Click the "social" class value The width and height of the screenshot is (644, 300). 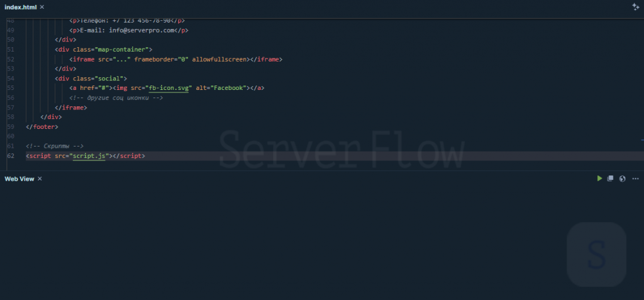[x=109, y=78]
